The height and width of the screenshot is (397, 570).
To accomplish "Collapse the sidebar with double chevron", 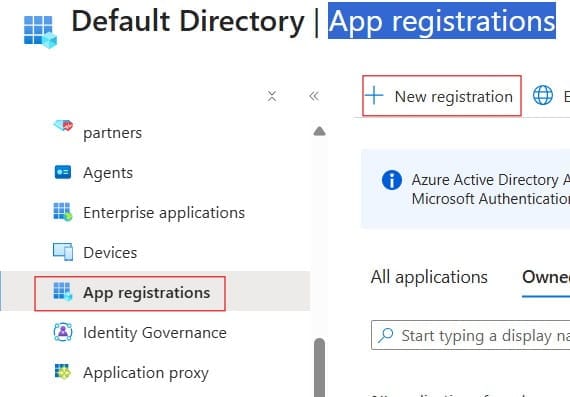I will (314, 96).
